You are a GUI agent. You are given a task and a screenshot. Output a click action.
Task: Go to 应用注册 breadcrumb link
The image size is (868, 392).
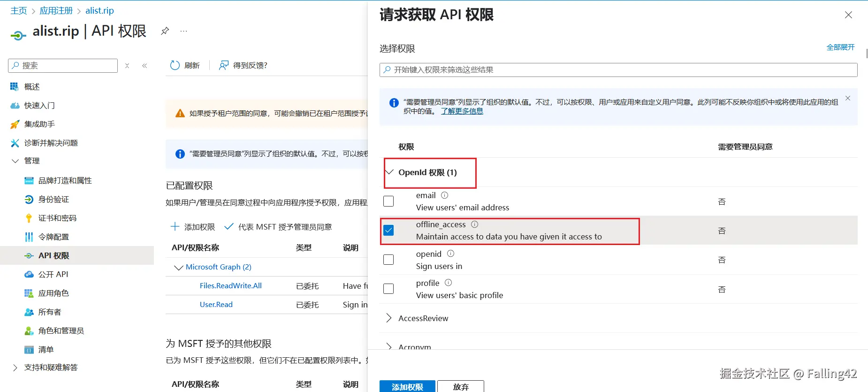56,10
